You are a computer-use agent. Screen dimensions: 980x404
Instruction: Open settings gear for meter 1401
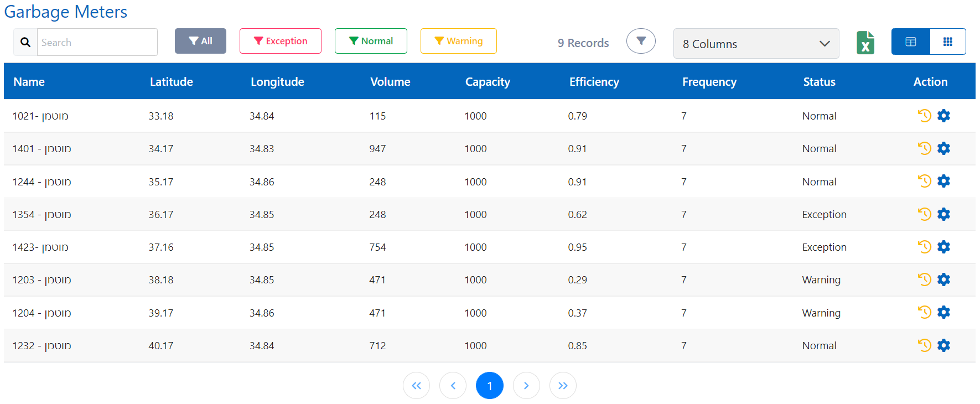pos(943,148)
